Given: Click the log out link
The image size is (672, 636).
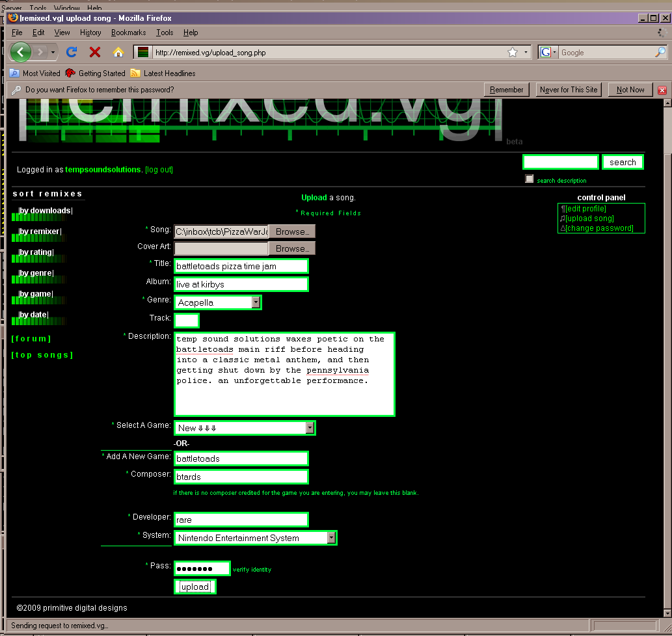Looking at the screenshot, I should [x=159, y=170].
